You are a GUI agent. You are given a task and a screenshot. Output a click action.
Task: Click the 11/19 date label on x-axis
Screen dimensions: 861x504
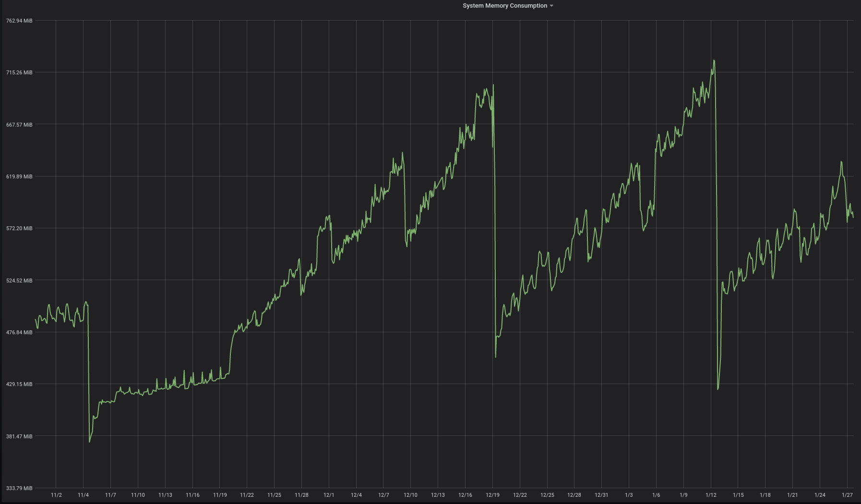tap(220, 495)
